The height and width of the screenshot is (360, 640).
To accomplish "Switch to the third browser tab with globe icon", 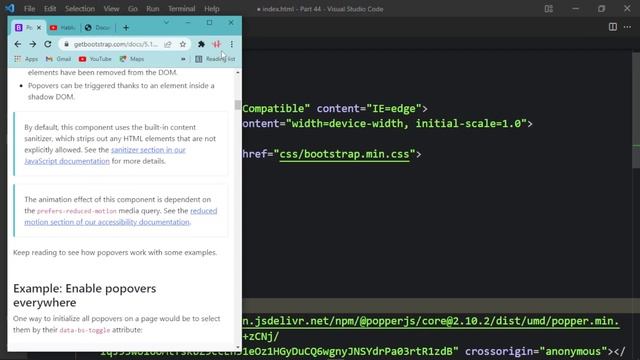I will [x=98, y=28].
